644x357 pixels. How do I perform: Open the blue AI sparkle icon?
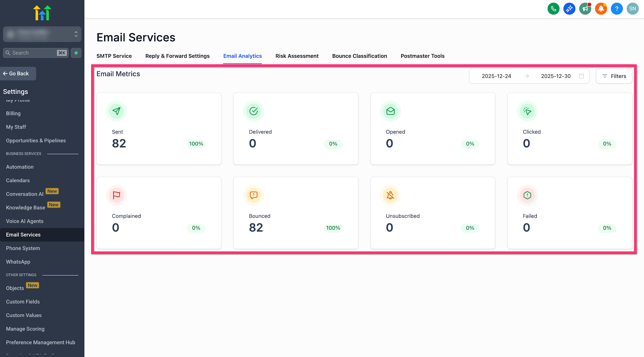coord(569,9)
